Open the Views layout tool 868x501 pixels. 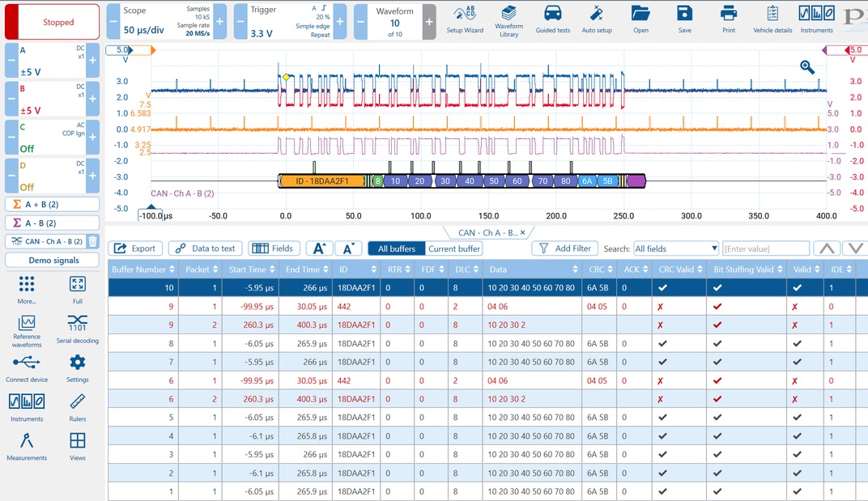(x=78, y=447)
